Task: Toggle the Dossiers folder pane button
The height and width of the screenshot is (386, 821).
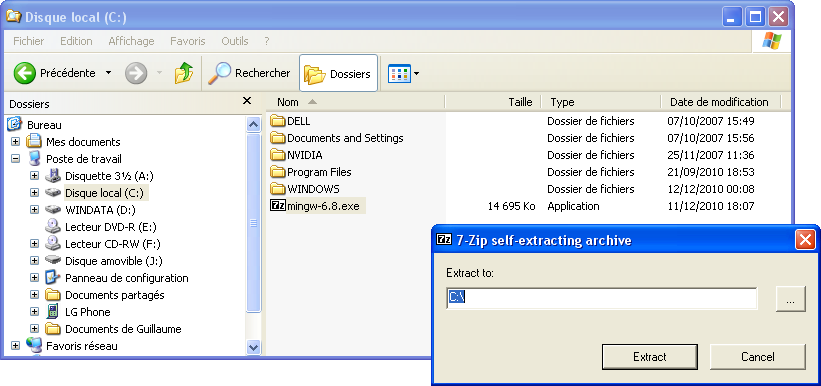Action: coord(338,74)
